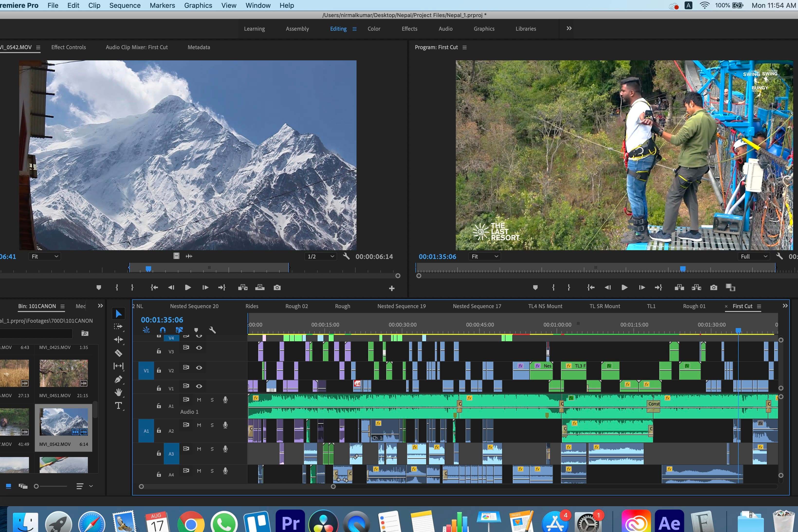Click Export Frame camera in Program monitor

click(x=714, y=287)
